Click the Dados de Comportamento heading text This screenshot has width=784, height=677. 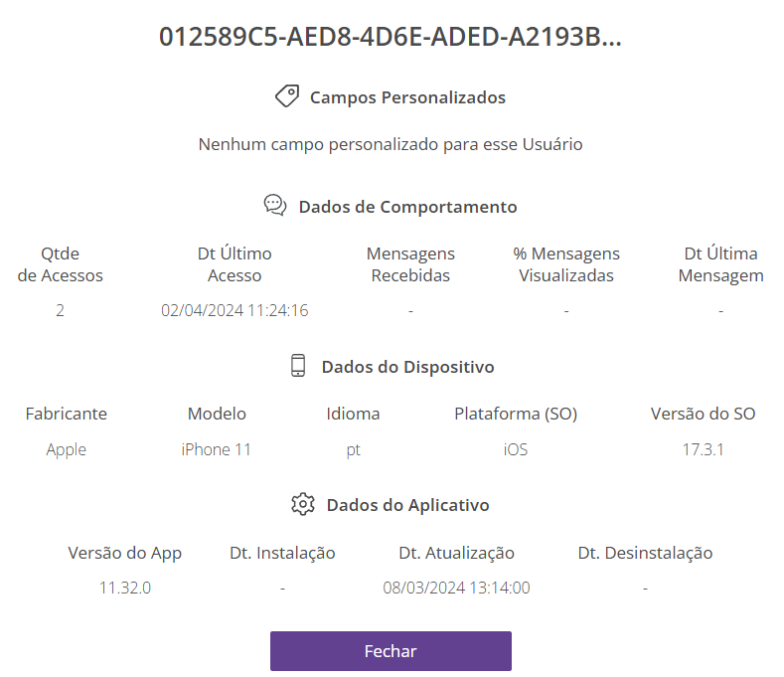coord(407,207)
